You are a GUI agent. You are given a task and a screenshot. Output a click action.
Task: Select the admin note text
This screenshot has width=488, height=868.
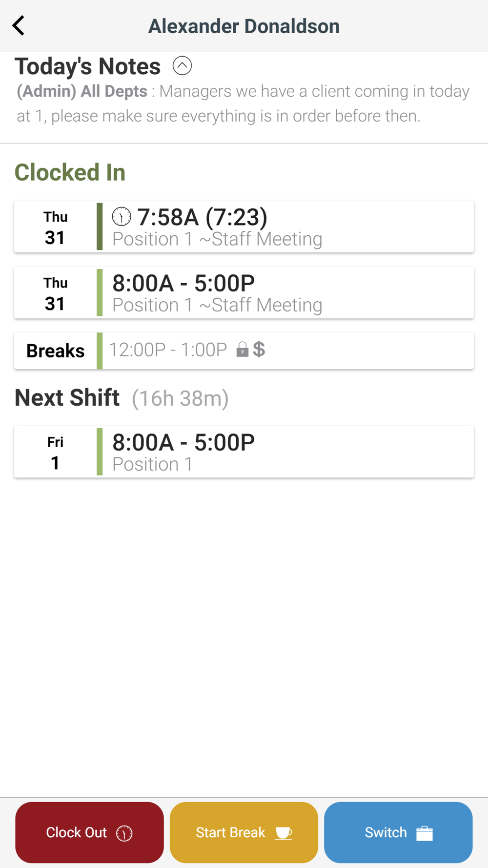(x=243, y=103)
